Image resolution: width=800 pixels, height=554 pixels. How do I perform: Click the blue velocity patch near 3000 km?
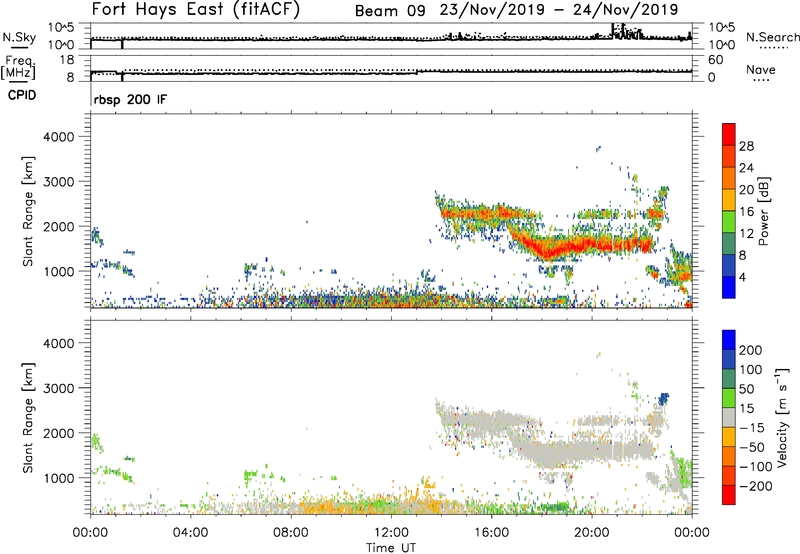tap(663, 398)
